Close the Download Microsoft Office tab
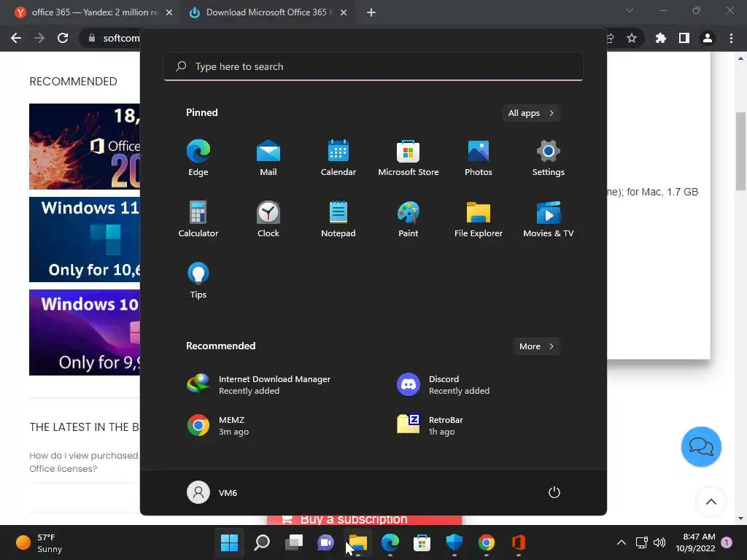This screenshot has width=747, height=560. 344,12
